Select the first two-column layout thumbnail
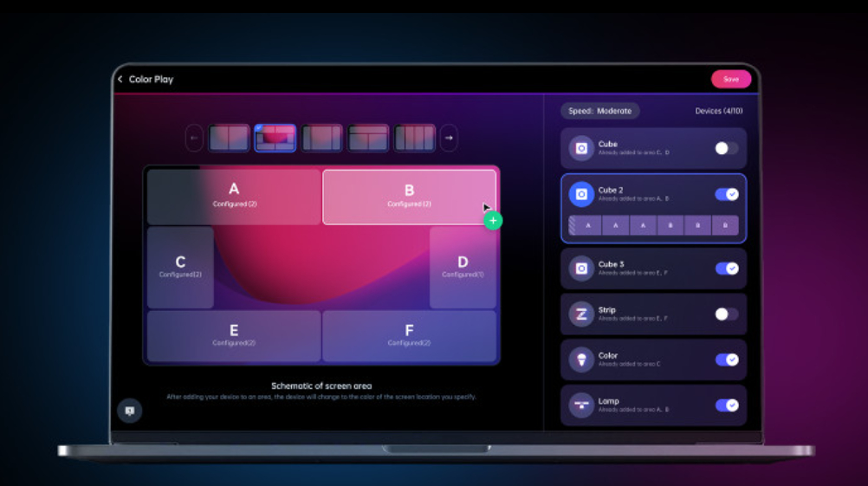The height and width of the screenshot is (486, 868). 229,138
